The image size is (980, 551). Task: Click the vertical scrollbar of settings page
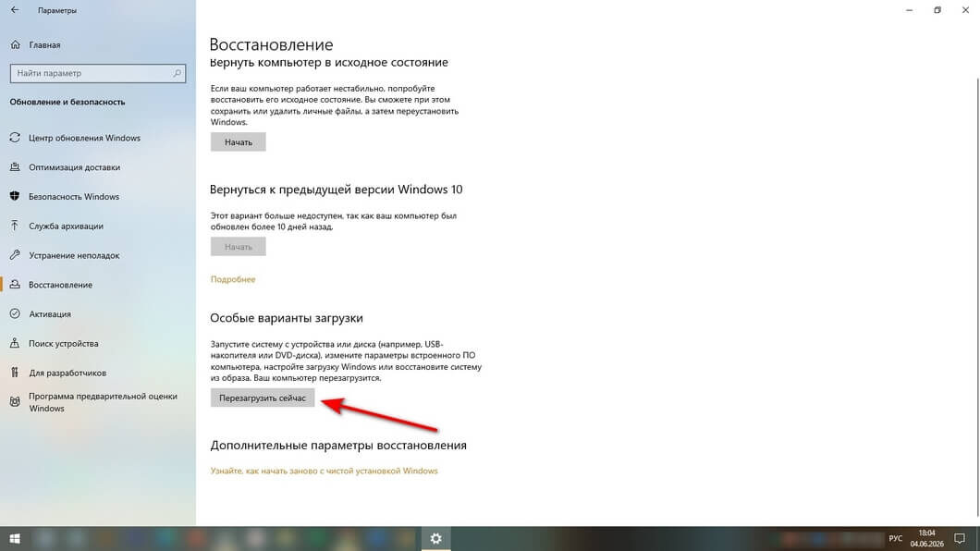977,297
